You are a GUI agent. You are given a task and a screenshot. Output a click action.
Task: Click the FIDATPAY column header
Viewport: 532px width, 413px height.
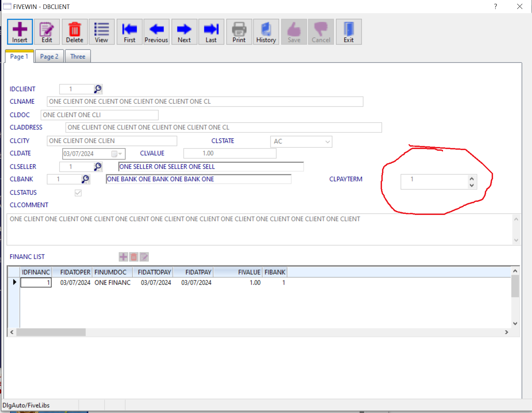193,272
